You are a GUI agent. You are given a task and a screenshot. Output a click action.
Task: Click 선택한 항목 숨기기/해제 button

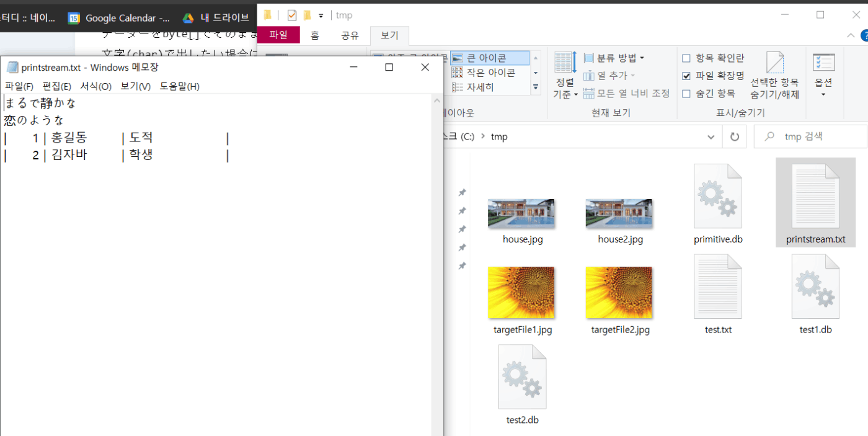click(774, 76)
